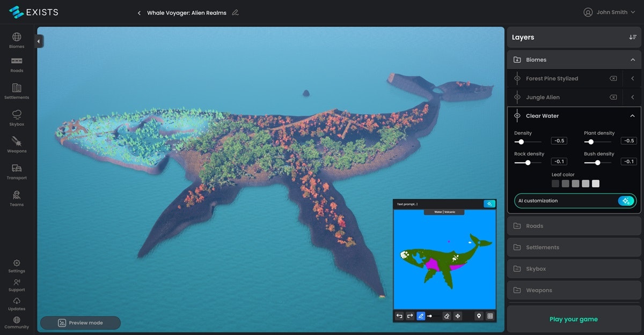
Task: Collapse the Biomes layer group
Action: [633, 60]
